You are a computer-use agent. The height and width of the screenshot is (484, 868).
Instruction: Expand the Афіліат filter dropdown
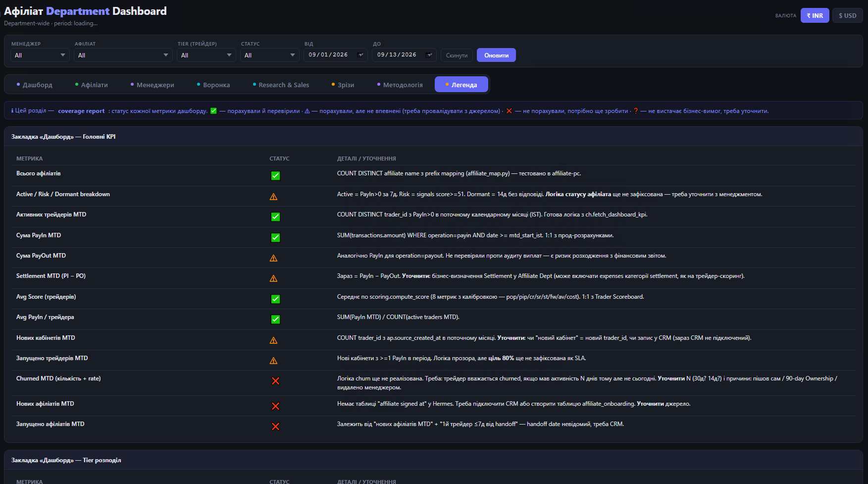click(x=123, y=55)
